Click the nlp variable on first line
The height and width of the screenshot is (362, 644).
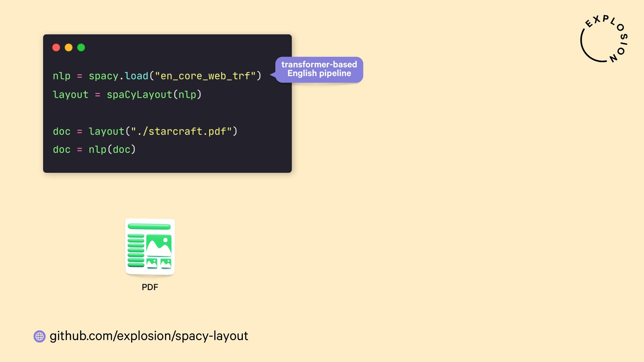61,76
